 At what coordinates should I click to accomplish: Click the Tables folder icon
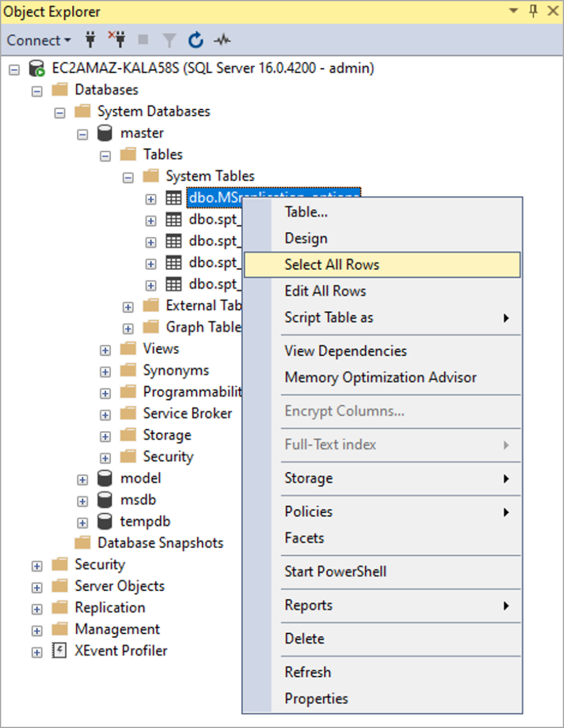click(x=128, y=154)
